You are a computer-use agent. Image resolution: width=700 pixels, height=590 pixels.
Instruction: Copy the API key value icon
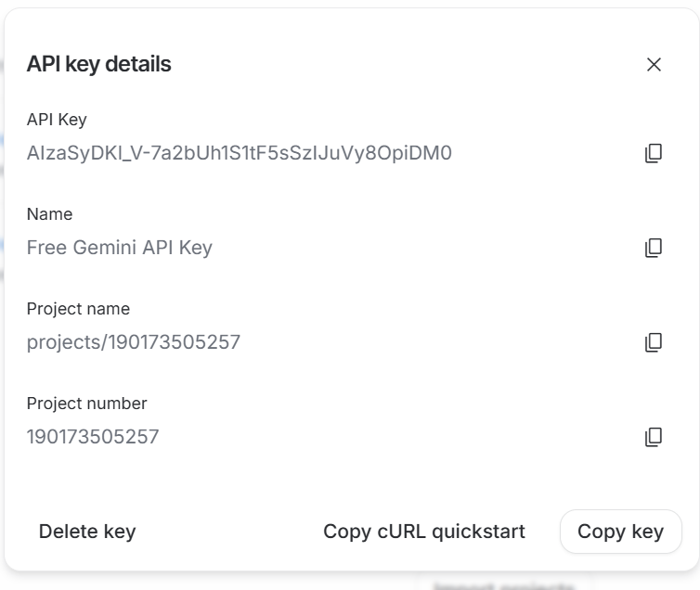pyautogui.click(x=654, y=153)
